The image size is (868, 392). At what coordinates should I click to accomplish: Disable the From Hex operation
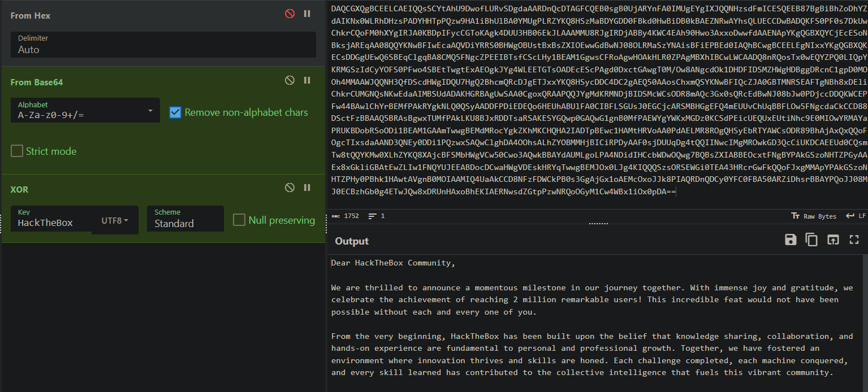[290, 14]
